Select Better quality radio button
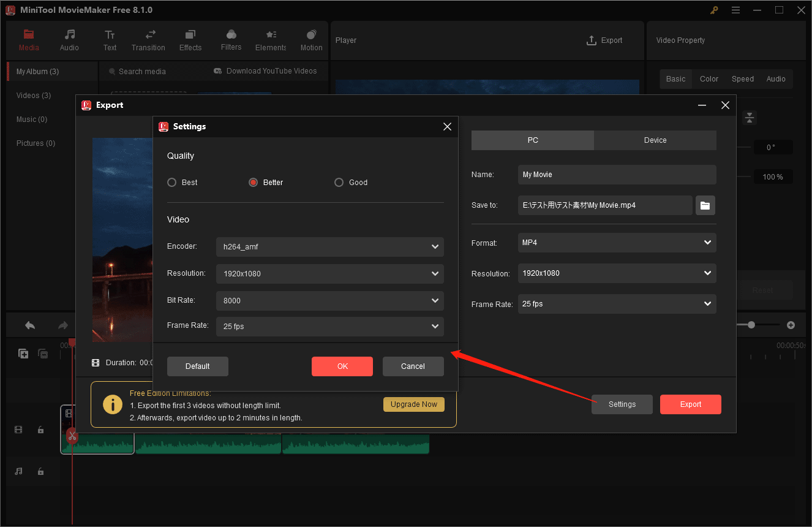 (253, 183)
